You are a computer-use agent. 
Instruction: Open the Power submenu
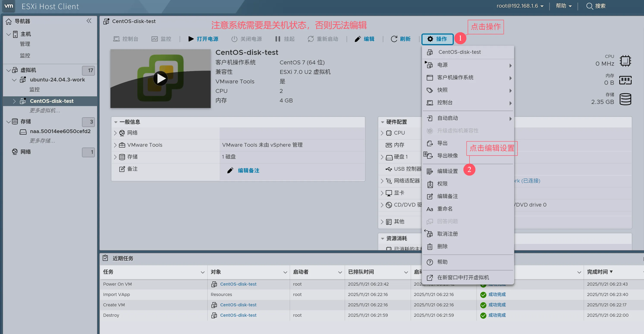443,65
